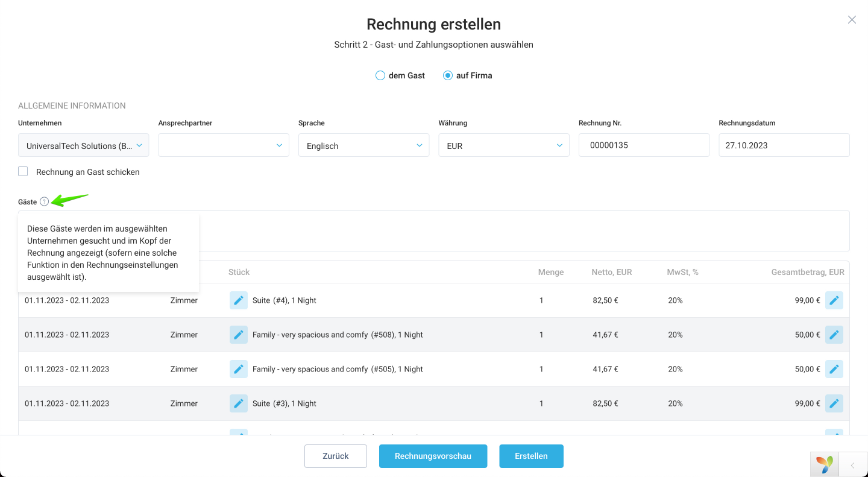Edit item name for Suite (#4) row

click(239, 300)
